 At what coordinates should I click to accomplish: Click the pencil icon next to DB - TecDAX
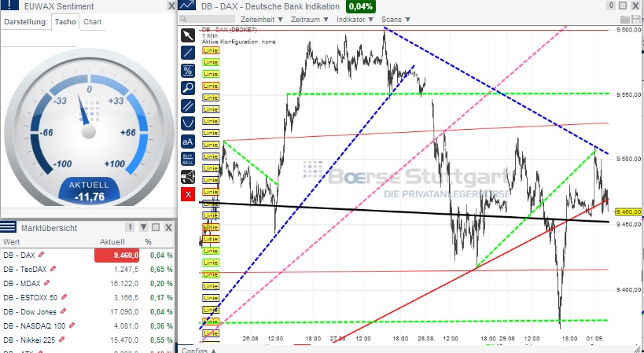(x=53, y=269)
